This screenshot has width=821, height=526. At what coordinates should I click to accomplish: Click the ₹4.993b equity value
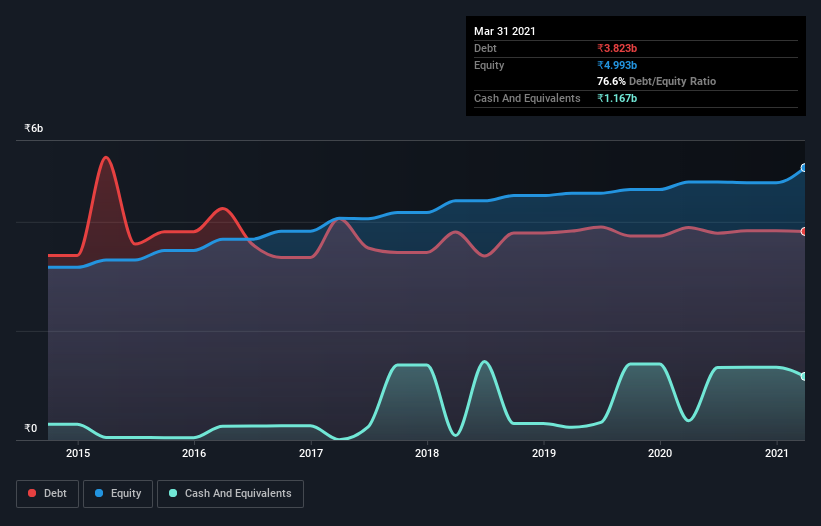[617, 65]
